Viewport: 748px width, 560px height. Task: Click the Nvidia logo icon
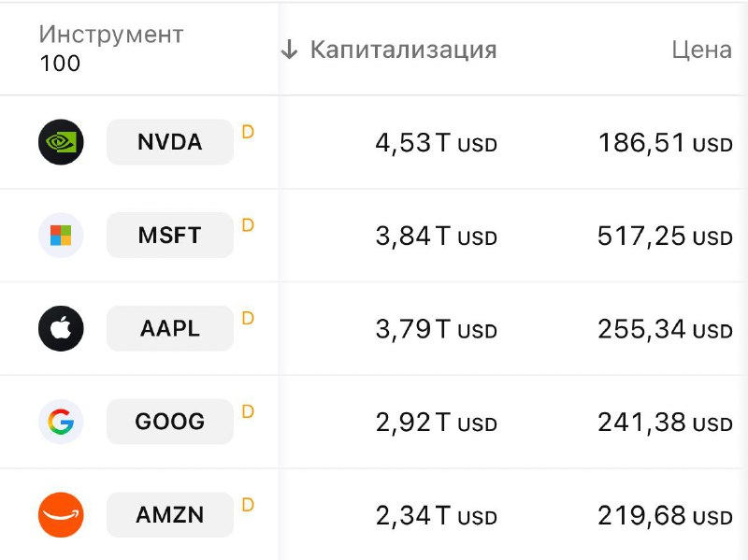[x=61, y=142]
